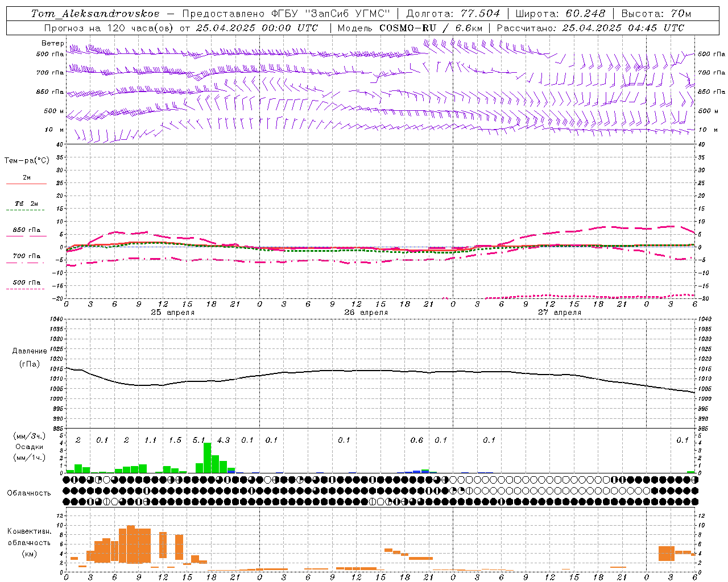Click the 26 апреля date label

tap(366, 313)
